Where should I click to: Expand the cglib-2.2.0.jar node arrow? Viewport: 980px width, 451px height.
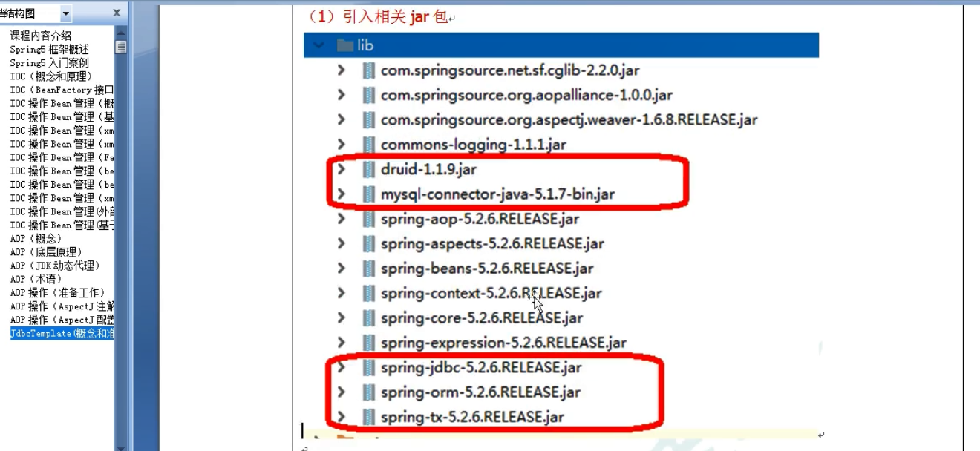pos(342,70)
